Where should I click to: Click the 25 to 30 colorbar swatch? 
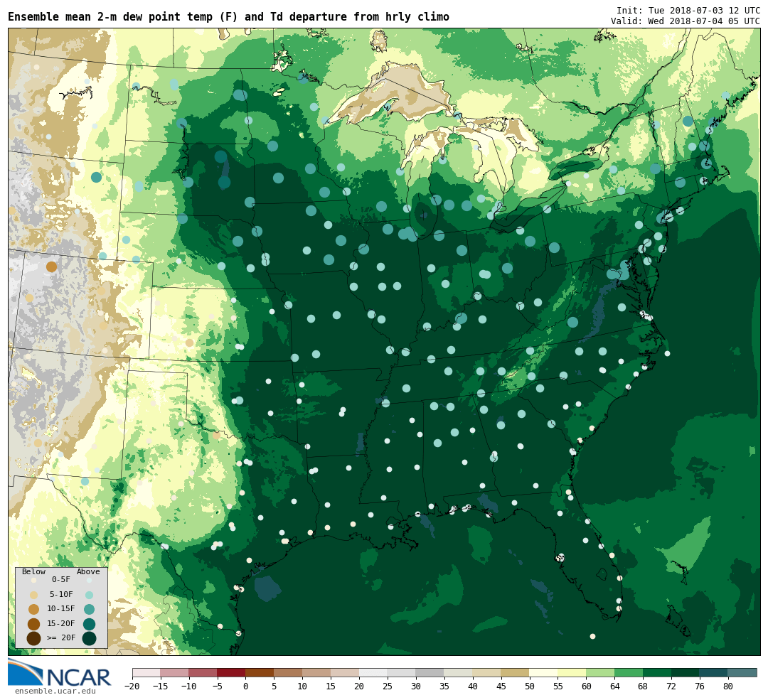pyautogui.click(x=402, y=672)
